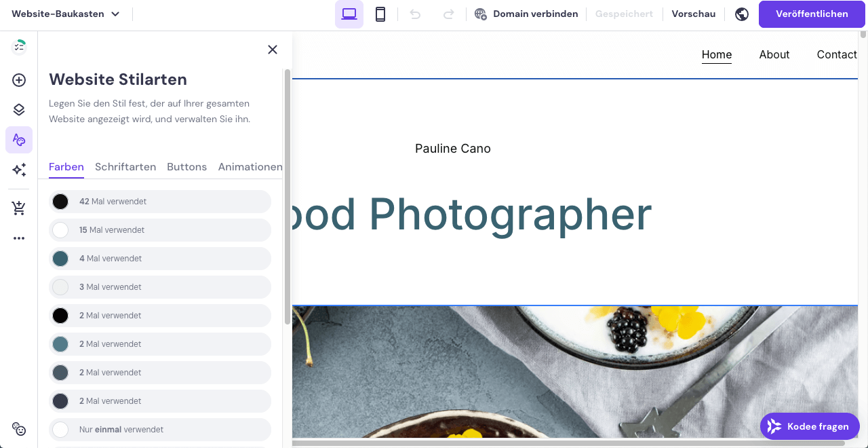Click the website styles palette icon
Viewport: 868px width, 448px height.
point(19,140)
